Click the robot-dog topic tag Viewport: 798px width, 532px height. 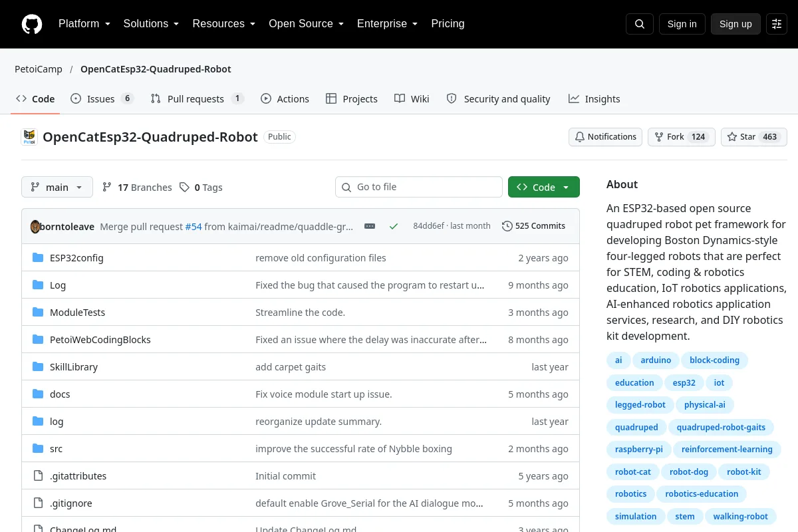point(689,471)
